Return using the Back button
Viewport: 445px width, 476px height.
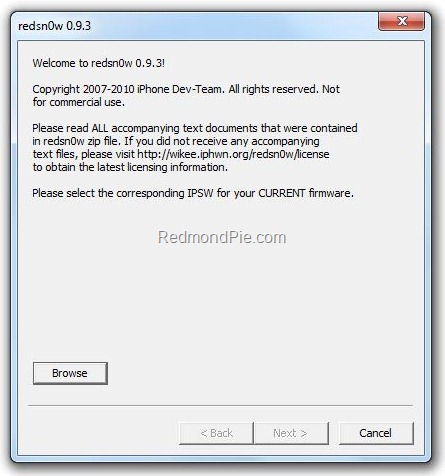coord(216,433)
